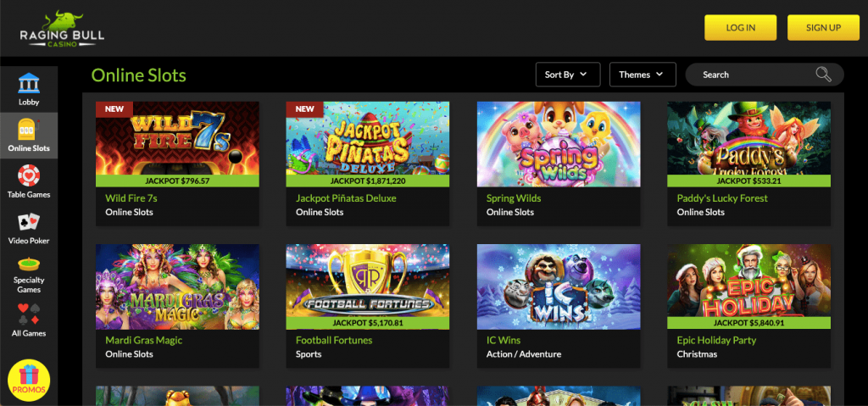Click the JACKPOT $5,840.91 banner
This screenshot has width=868, height=406.
tap(749, 323)
